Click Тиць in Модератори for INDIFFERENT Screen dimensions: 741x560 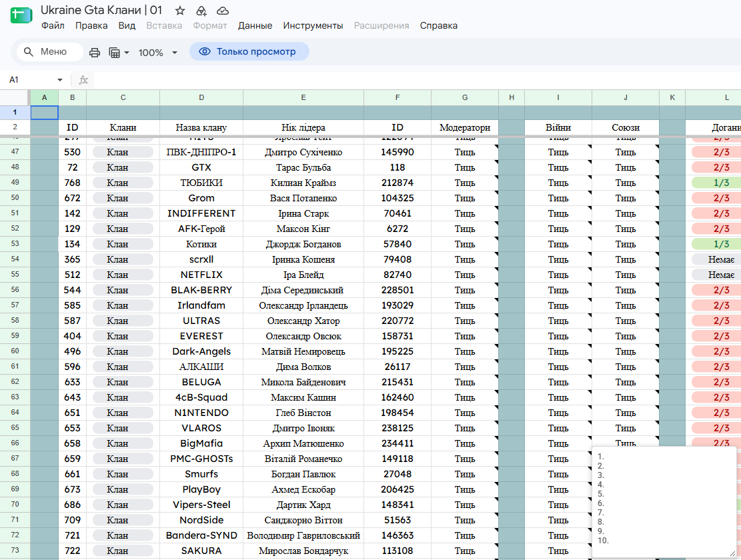(x=465, y=213)
